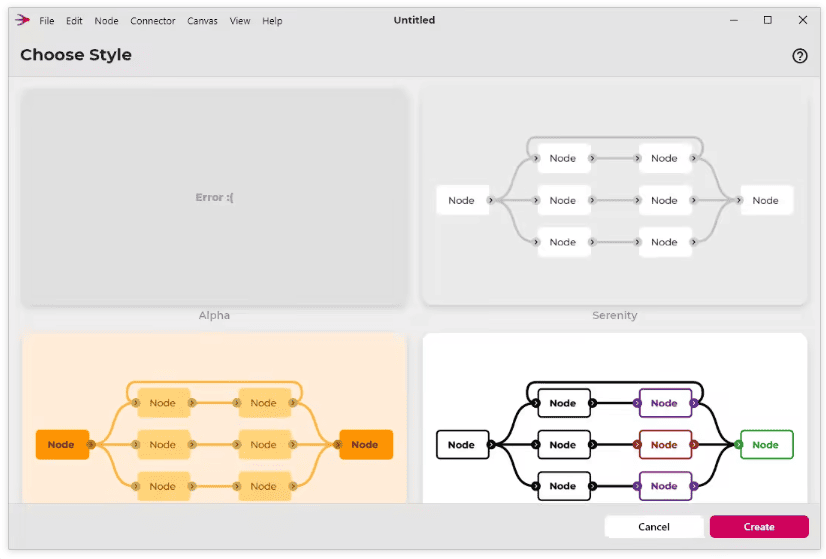Image resolution: width=826 pixels, height=559 pixels.
Task: Maximize the application window
Action: pyautogui.click(x=768, y=20)
